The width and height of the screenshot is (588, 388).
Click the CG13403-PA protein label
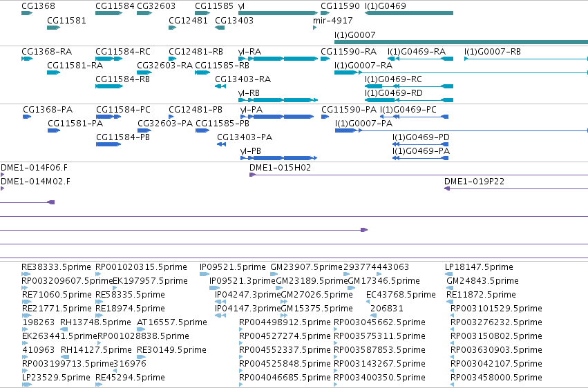pyautogui.click(x=245, y=137)
